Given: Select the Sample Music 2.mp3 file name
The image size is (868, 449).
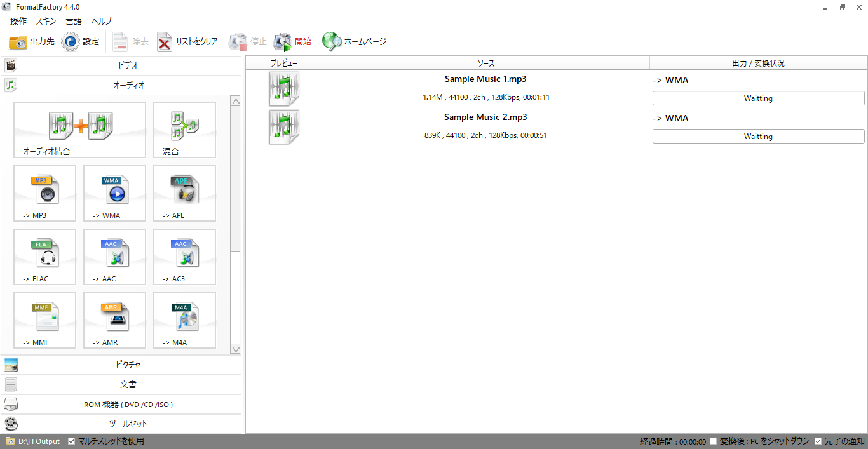Looking at the screenshot, I should click(485, 117).
